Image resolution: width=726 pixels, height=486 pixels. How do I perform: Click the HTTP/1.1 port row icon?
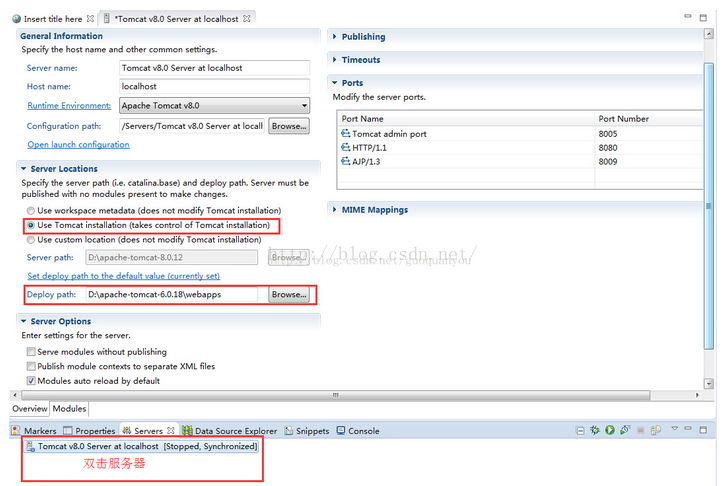coord(345,147)
